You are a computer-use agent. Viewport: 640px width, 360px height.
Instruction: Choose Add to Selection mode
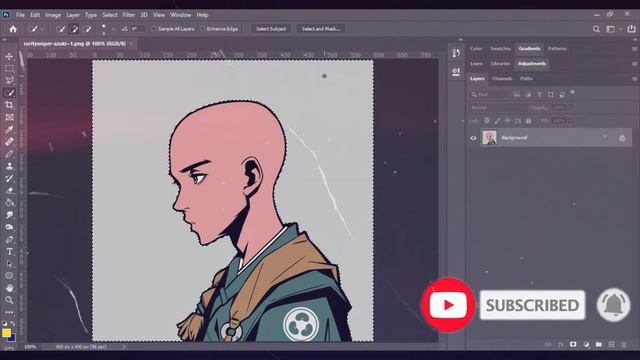(74, 29)
